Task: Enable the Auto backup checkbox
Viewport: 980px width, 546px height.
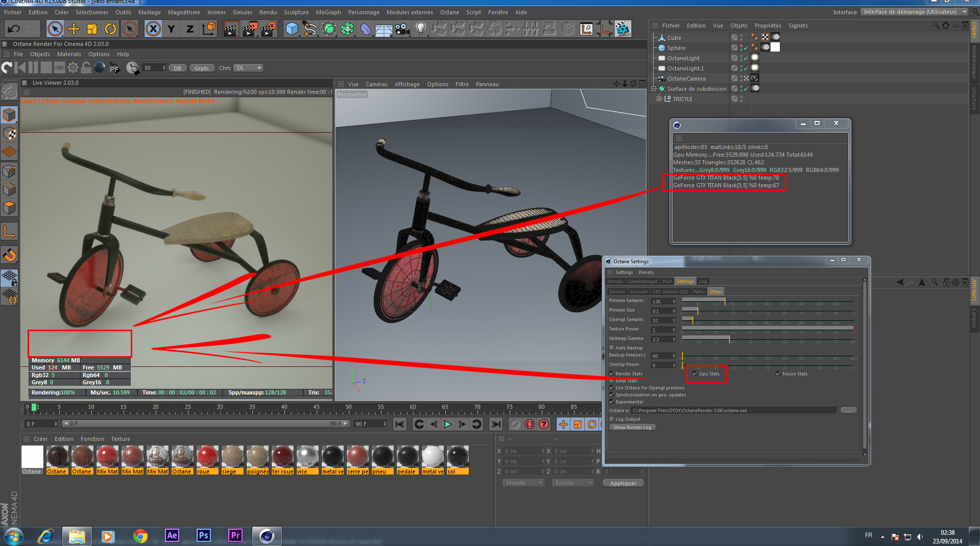Action: pos(612,348)
